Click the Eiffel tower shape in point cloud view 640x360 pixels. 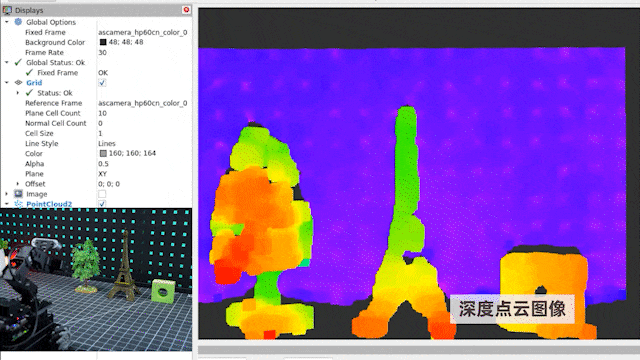(x=404, y=222)
